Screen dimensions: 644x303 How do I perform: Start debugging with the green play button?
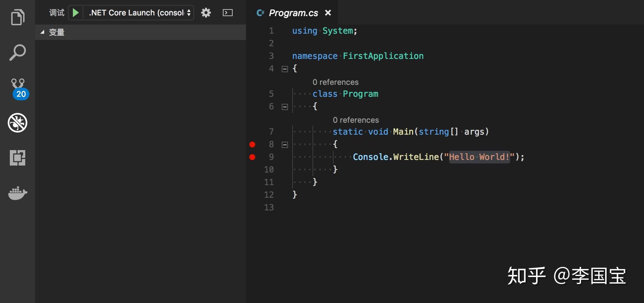(75, 13)
